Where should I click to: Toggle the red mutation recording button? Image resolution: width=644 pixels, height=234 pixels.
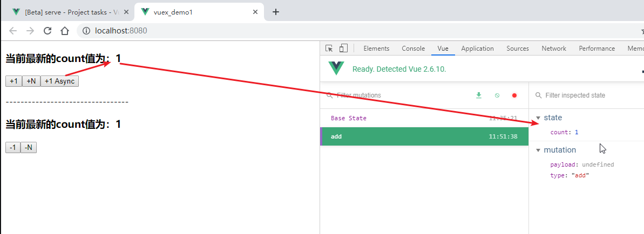[514, 95]
